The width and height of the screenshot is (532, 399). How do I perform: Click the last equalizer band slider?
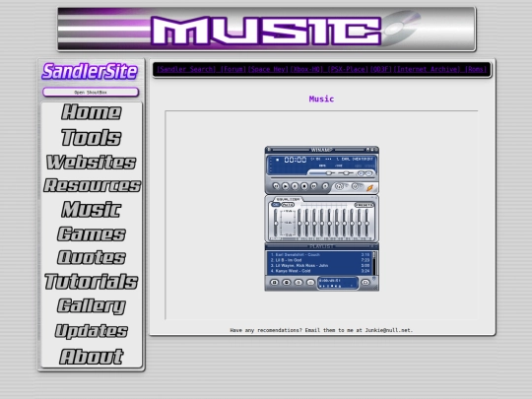[366, 223]
